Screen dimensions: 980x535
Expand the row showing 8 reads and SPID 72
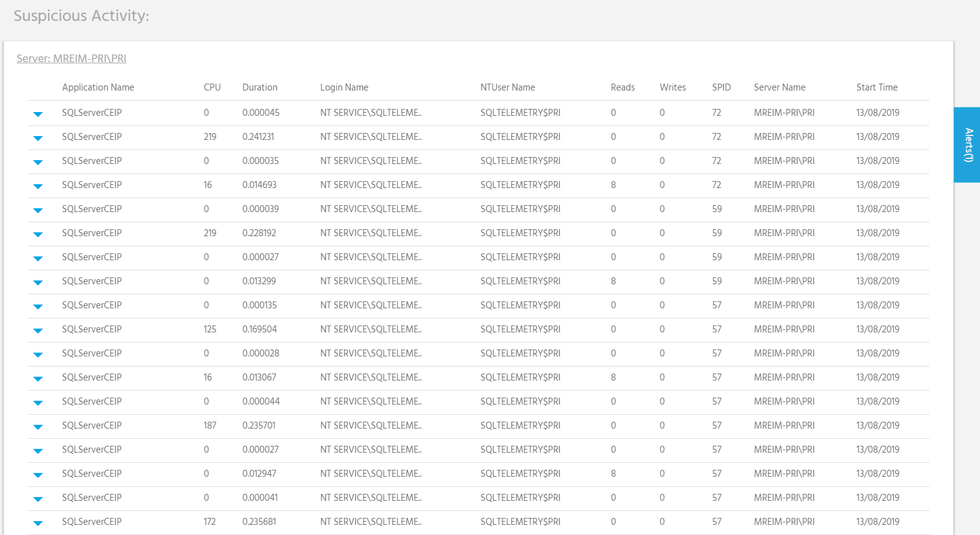38,186
